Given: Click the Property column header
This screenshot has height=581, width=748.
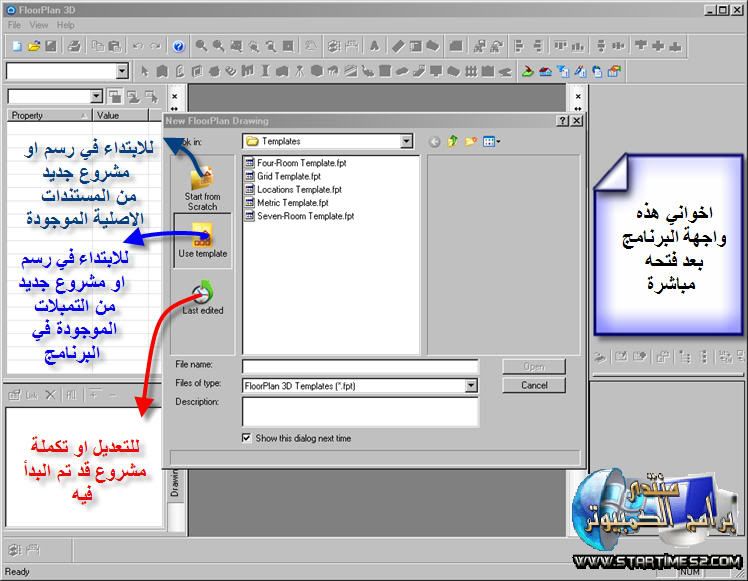Looking at the screenshot, I should coord(49,115).
